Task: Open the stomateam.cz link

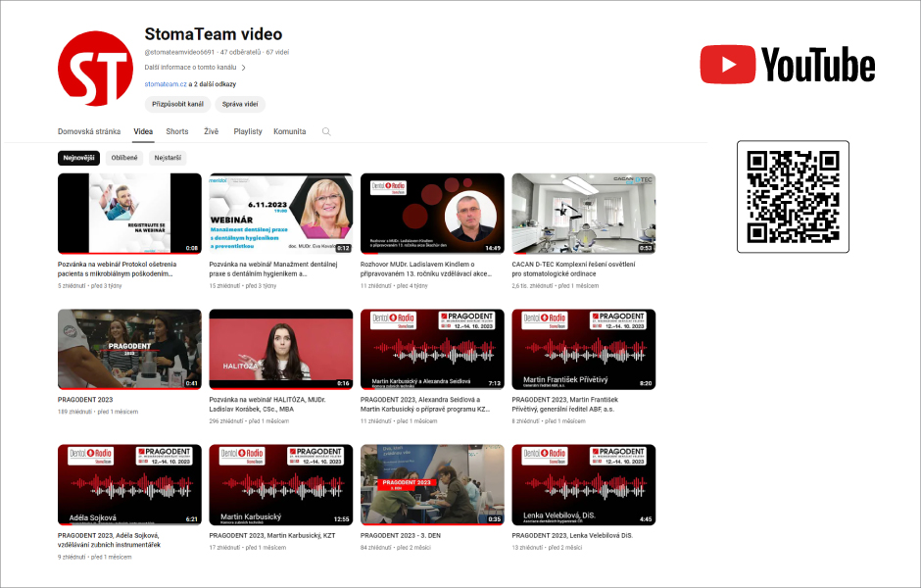Action: click(x=166, y=84)
